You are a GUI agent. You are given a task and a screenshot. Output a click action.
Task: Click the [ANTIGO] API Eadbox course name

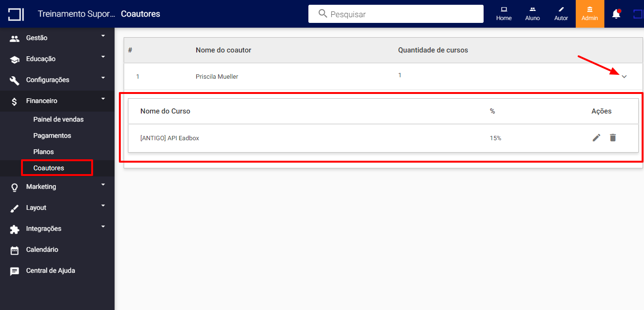click(169, 138)
